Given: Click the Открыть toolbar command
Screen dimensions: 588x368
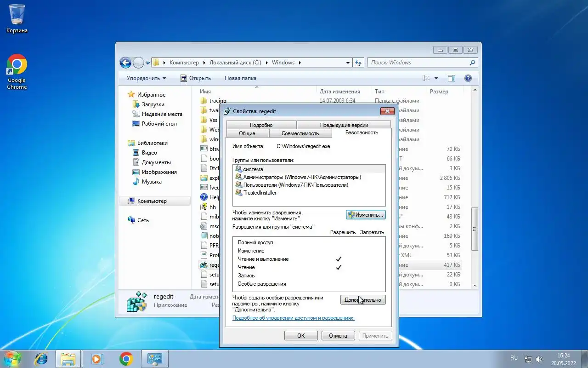Looking at the screenshot, I should click(196, 78).
